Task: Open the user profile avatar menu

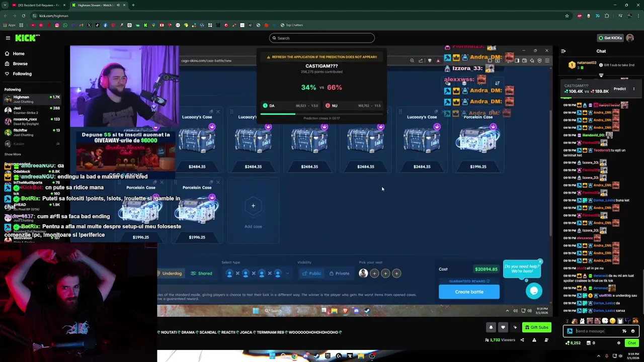Action: 630,38
